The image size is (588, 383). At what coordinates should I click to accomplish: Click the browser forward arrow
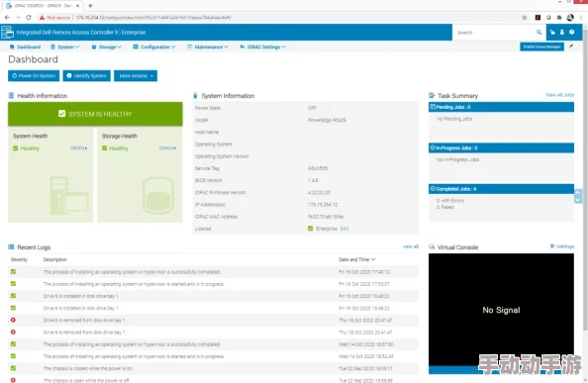point(18,17)
